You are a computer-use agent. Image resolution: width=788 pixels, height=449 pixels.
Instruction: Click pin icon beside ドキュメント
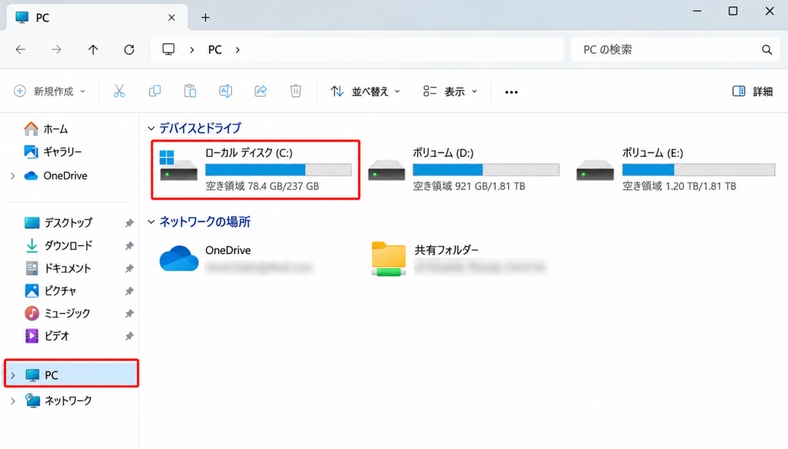coord(129,268)
